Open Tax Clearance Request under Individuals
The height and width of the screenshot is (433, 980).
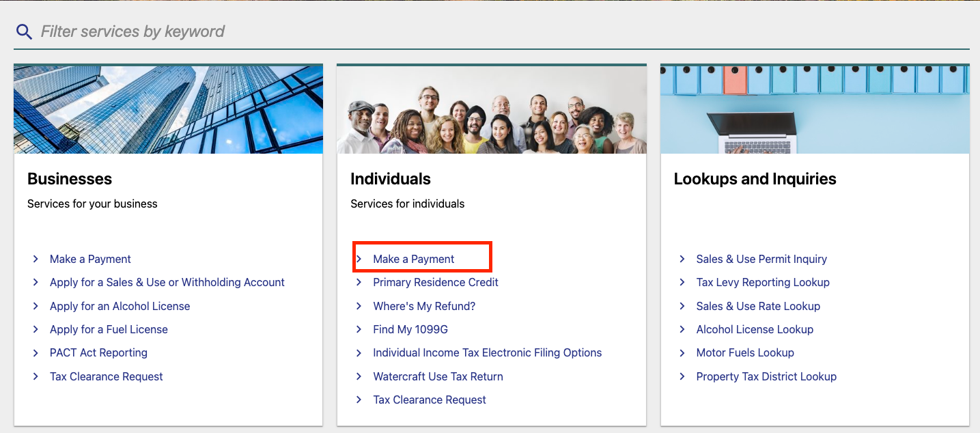(x=430, y=400)
